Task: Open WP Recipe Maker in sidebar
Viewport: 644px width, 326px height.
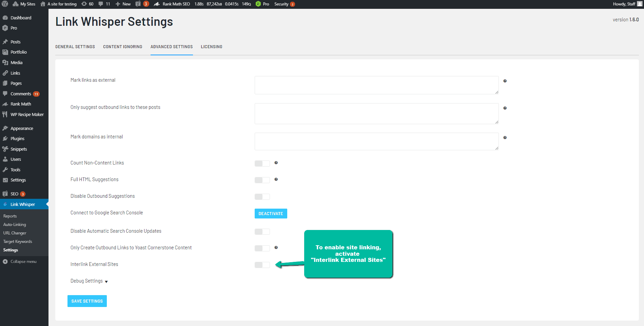Action: click(24, 115)
